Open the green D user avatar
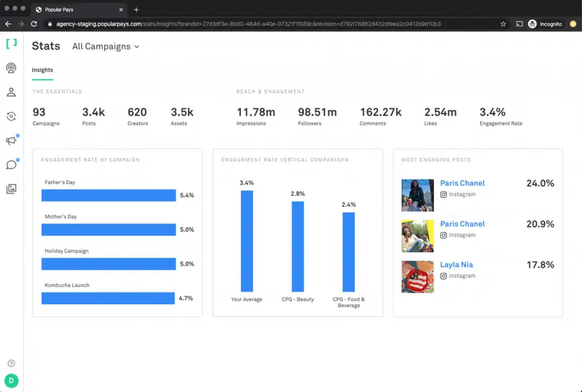This screenshot has width=582, height=392. tap(11, 381)
